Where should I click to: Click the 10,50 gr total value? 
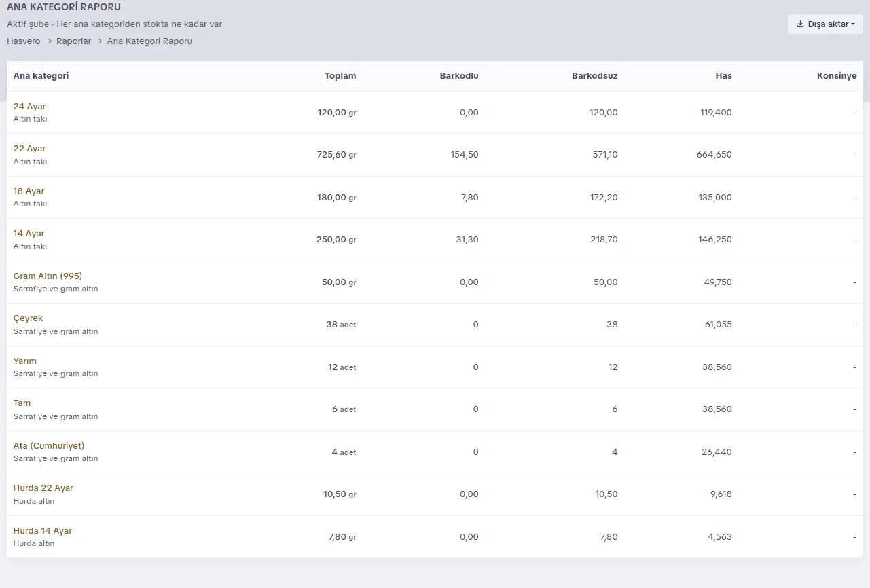(340, 494)
